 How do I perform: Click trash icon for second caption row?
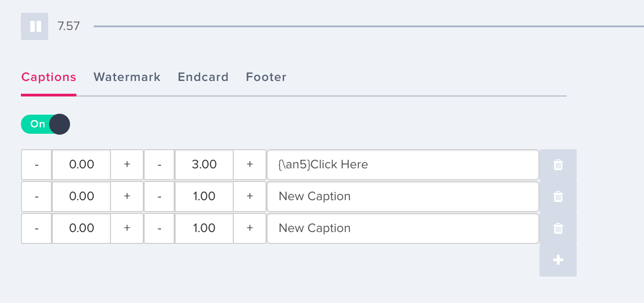point(558,197)
